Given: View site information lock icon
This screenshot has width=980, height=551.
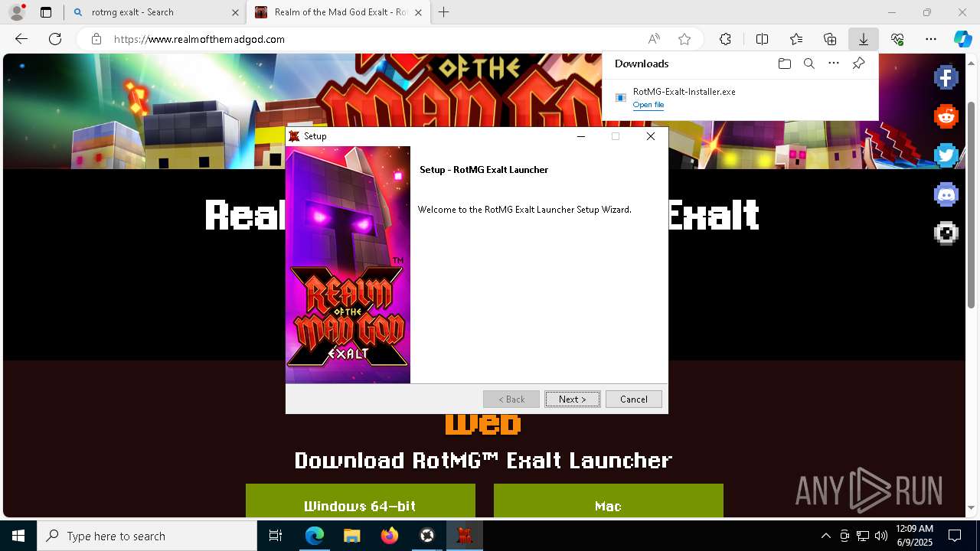Looking at the screenshot, I should tap(96, 39).
